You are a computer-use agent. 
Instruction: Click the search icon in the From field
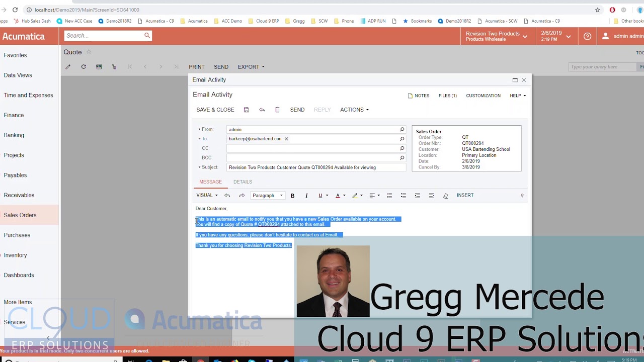point(402,129)
